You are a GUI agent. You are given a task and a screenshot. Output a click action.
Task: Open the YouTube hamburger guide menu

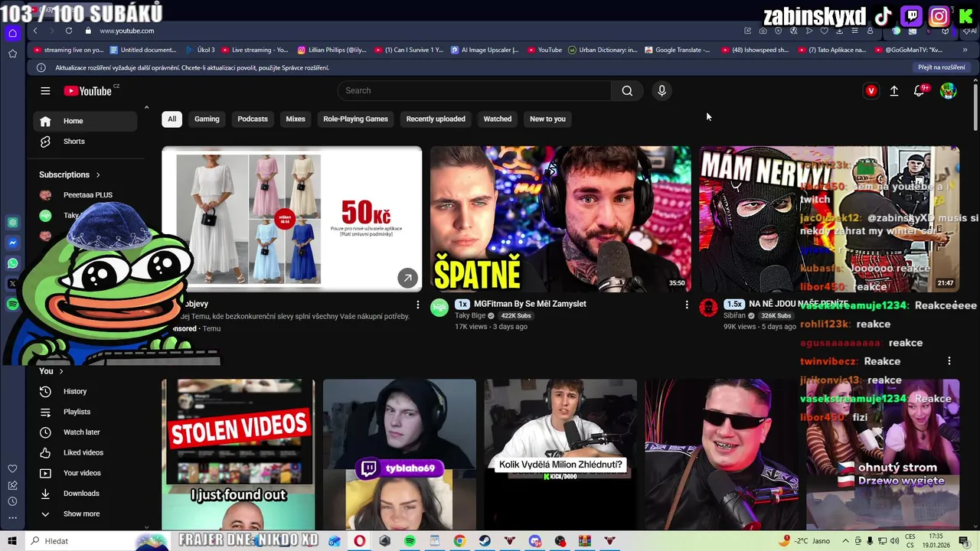pos(45,91)
